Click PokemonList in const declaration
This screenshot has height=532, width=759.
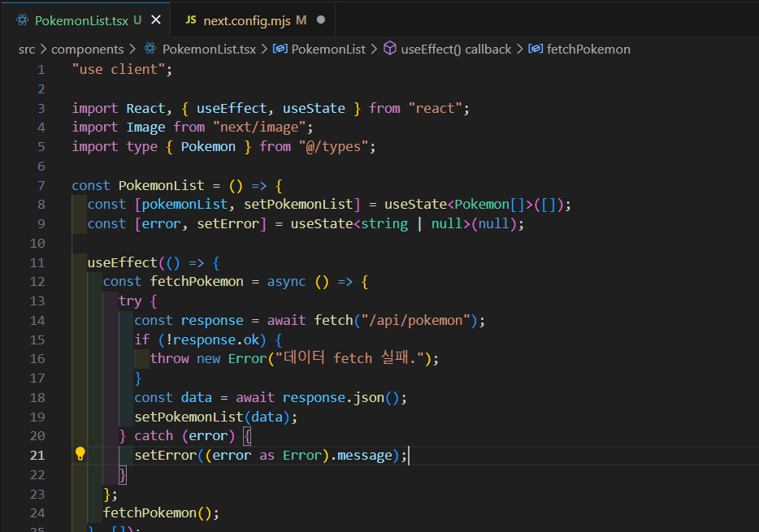pyautogui.click(x=161, y=186)
